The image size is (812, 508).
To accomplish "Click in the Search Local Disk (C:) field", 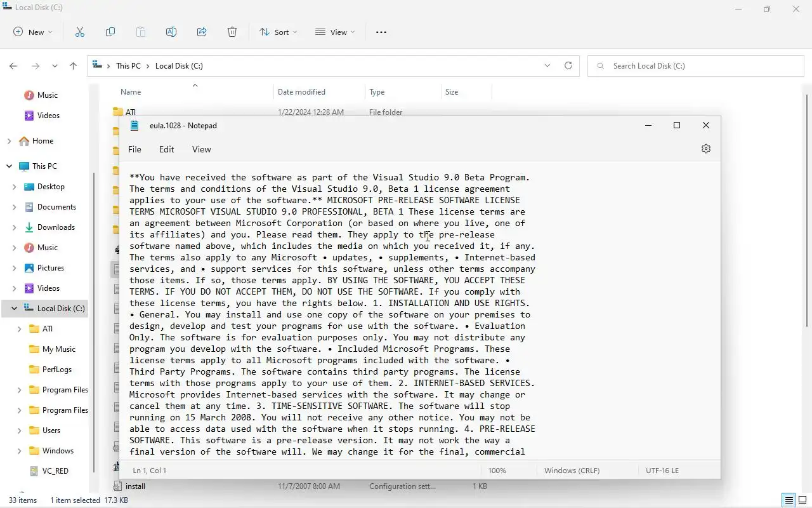I will pos(696,65).
